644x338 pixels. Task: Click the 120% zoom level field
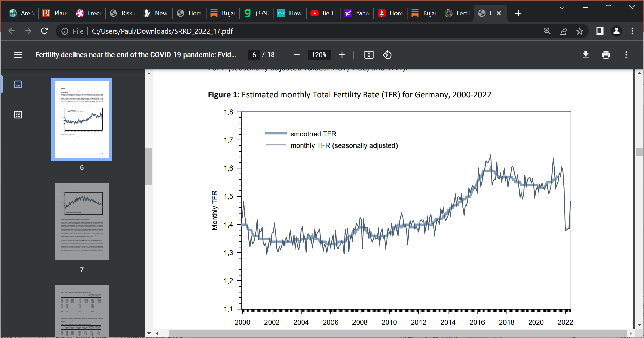[319, 55]
